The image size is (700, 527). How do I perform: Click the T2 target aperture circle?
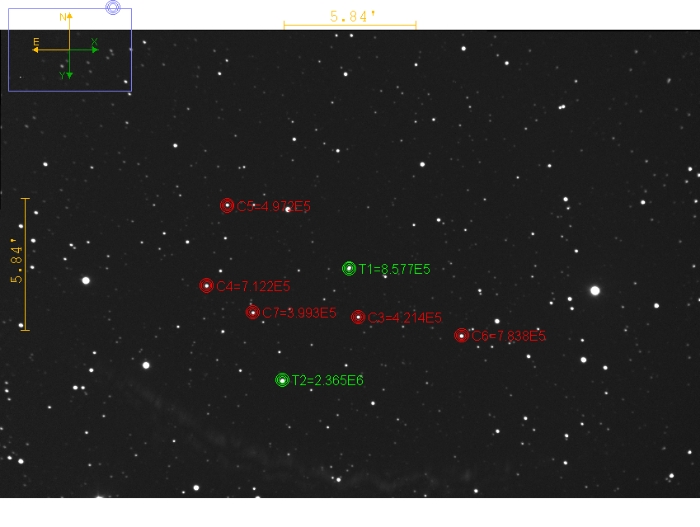tap(282, 380)
